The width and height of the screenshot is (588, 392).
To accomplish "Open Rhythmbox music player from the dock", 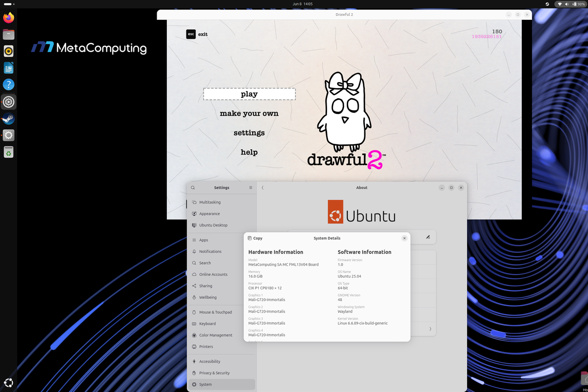I will click(8, 51).
